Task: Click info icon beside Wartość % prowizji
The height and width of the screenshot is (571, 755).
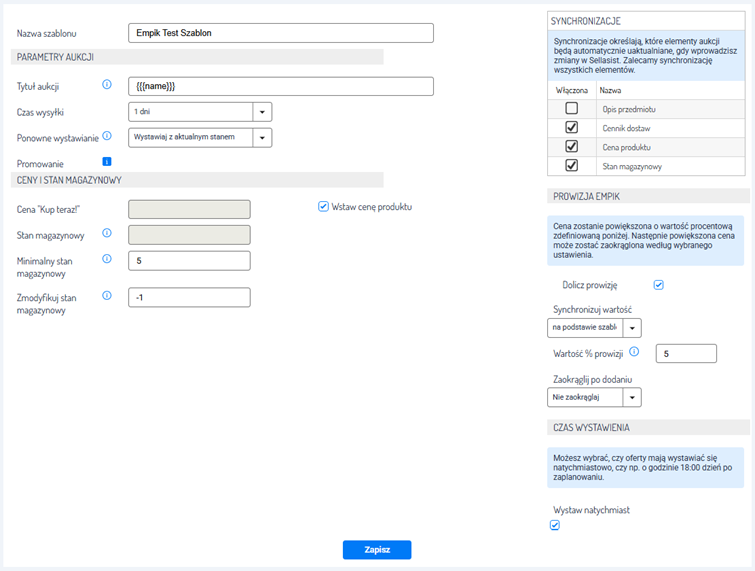Action: point(634,352)
